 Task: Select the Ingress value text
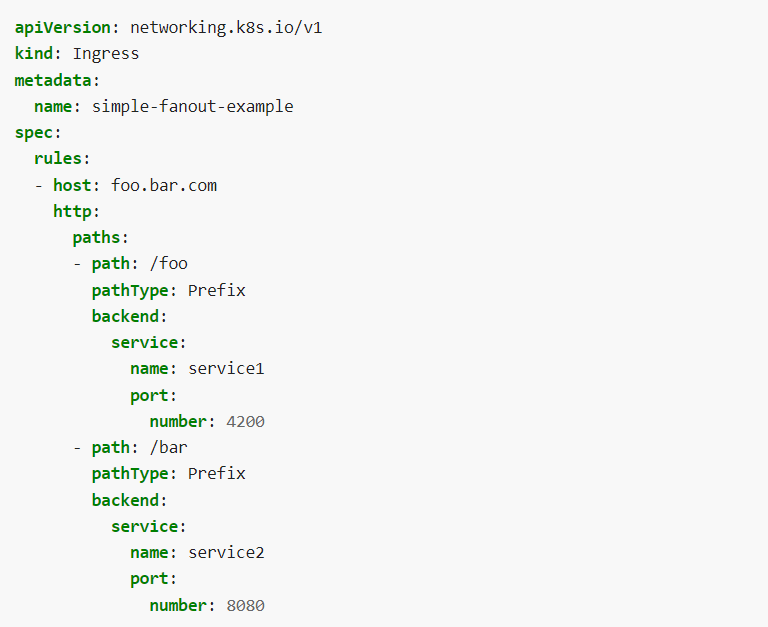[106, 53]
